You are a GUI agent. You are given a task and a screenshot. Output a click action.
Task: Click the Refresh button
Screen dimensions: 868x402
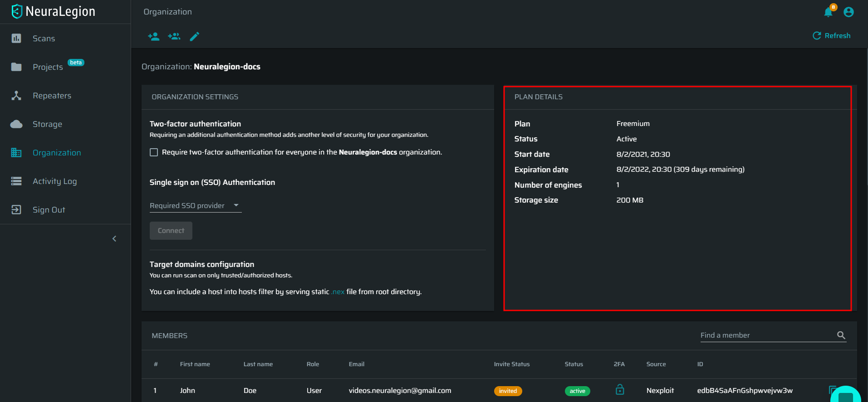pyautogui.click(x=831, y=36)
